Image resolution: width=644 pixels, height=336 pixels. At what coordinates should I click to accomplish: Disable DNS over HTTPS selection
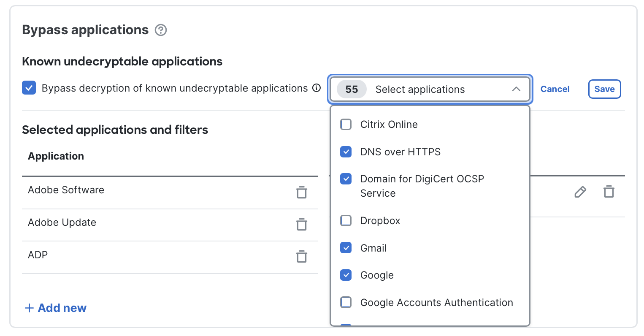click(x=346, y=152)
